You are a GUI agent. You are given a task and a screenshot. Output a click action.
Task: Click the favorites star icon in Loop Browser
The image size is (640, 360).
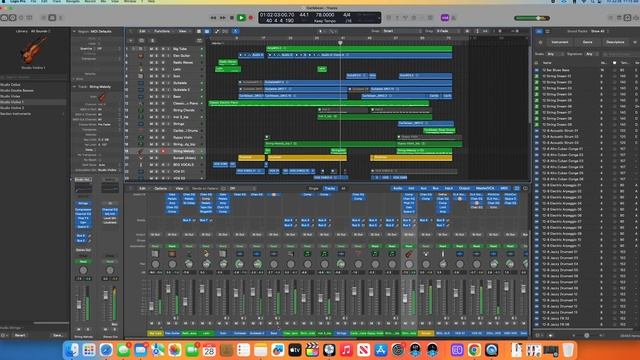tap(540, 42)
